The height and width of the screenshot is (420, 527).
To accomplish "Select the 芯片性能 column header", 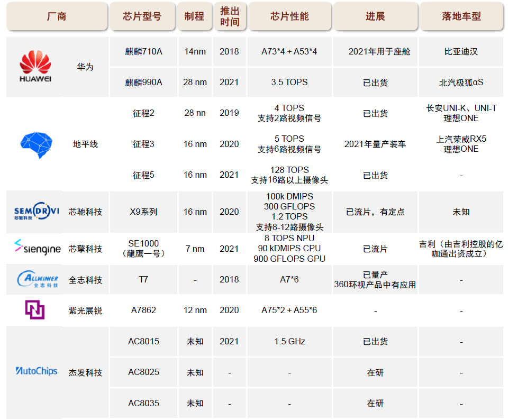I will [290, 16].
